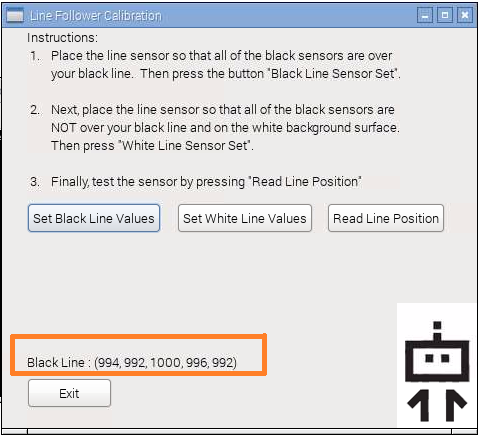This screenshot has width=479, height=436.
Task: Click the 1000 value in Black Line readout
Action: (165, 362)
